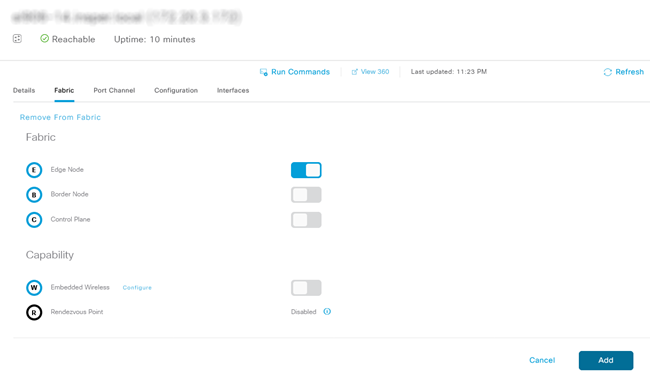The image size is (650, 382).
Task: Open the Interfaces tab
Action: coord(233,90)
